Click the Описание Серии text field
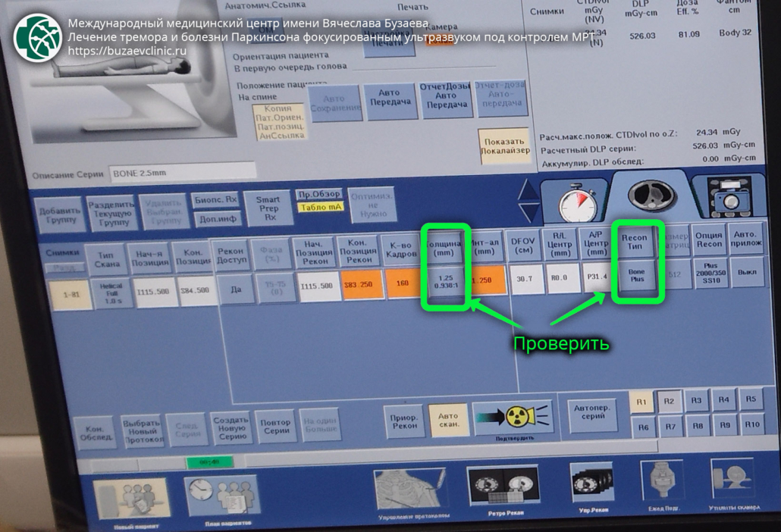The image size is (781, 532). [182, 174]
